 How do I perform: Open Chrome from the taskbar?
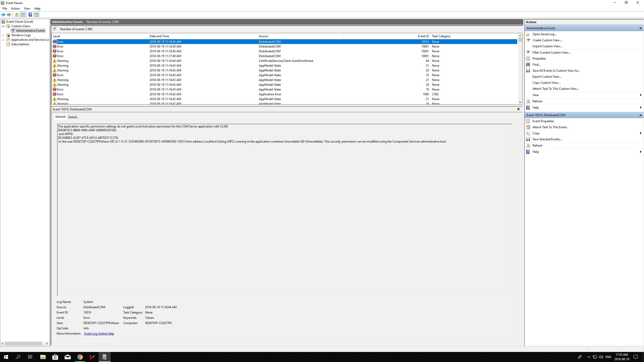pos(80,357)
